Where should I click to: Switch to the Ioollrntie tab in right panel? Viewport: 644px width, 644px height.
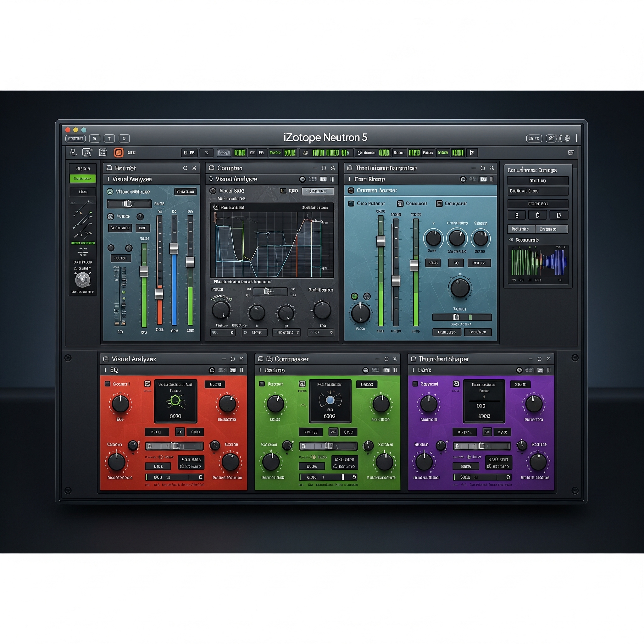click(x=521, y=229)
